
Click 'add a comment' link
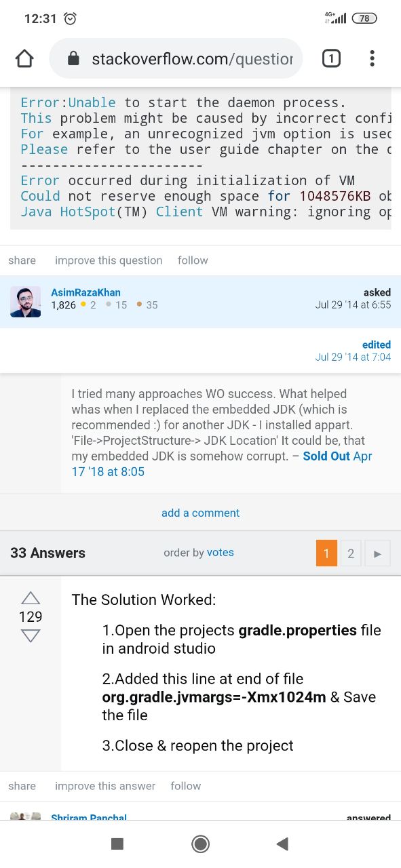201,513
